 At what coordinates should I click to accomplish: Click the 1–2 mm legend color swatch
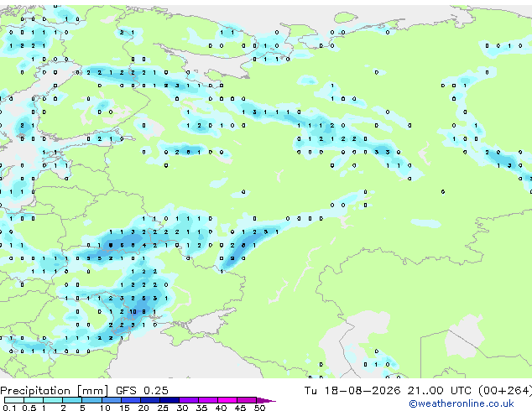53,400
